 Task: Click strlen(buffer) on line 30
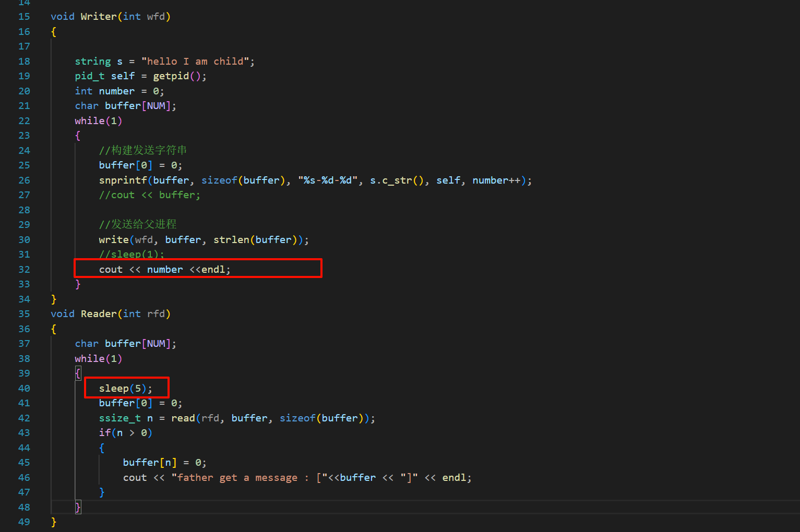(255, 240)
